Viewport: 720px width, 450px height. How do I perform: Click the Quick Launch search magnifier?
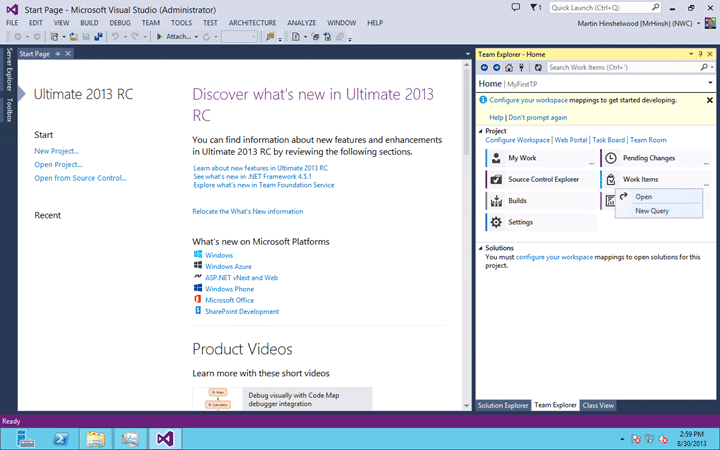point(655,7)
